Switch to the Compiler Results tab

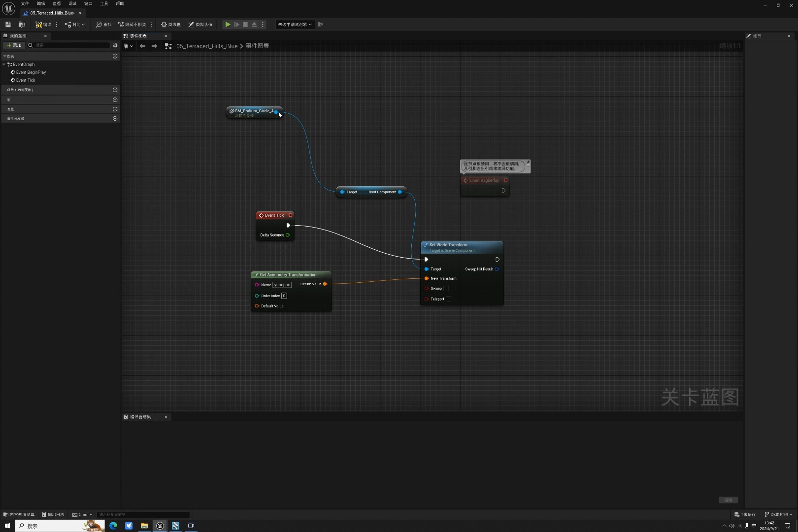pyautogui.click(x=140, y=417)
